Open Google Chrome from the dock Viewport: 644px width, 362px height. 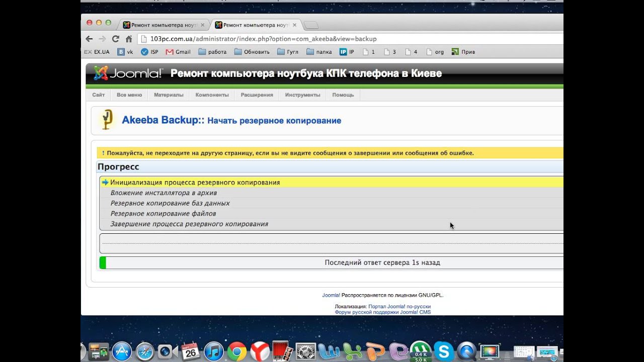[x=237, y=351]
